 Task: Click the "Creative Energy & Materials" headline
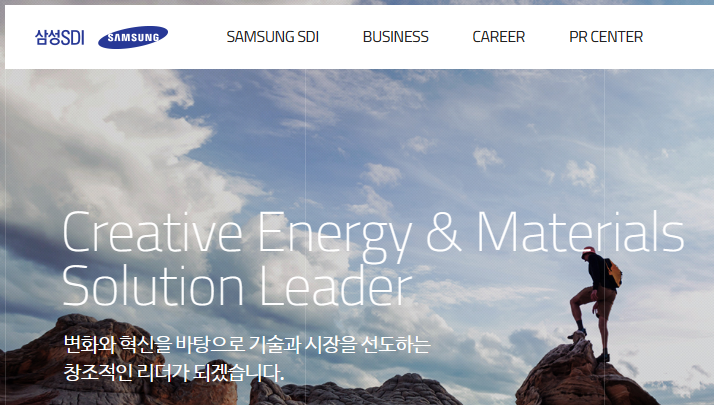point(373,232)
